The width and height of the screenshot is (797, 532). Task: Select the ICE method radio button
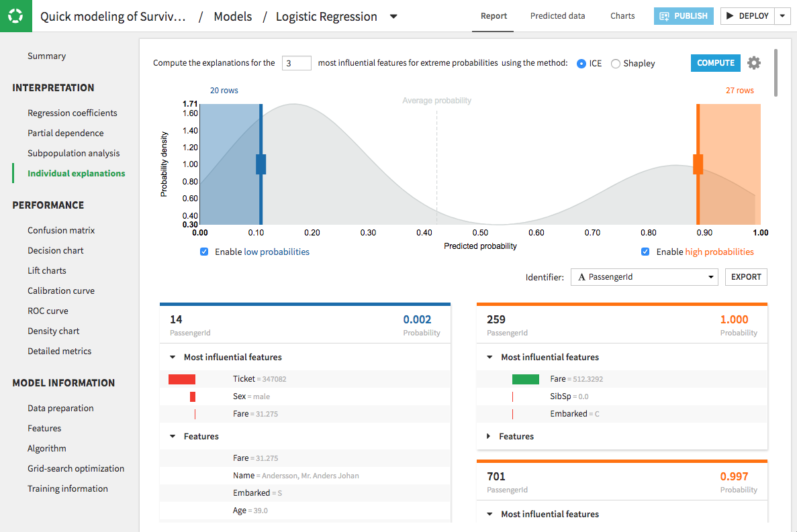click(581, 64)
